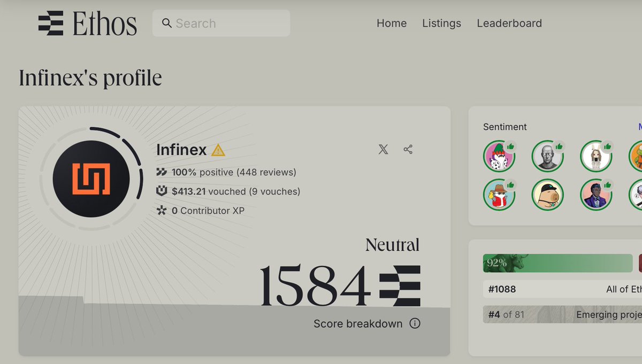Click the #1088 rank row
The image size is (642, 364).
562,289
